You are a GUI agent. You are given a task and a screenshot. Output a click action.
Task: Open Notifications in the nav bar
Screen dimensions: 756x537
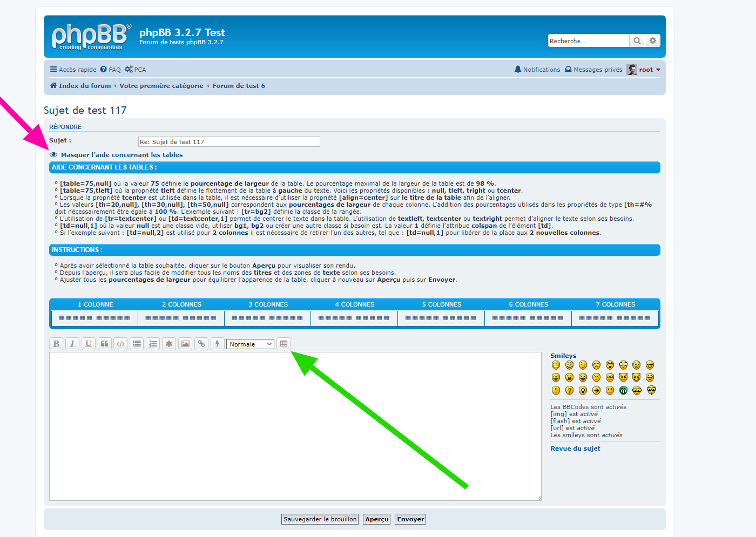pyautogui.click(x=537, y=70)
